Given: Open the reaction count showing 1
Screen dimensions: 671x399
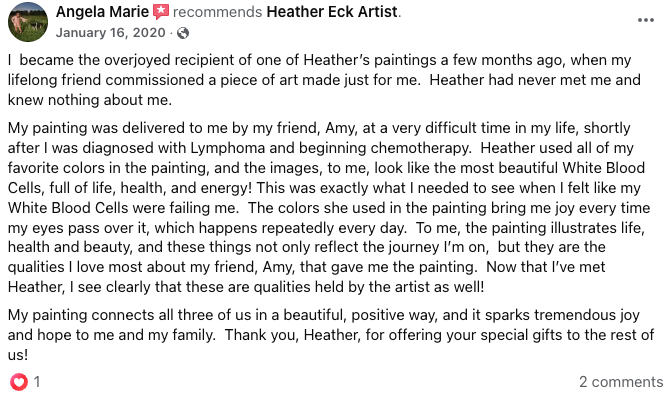Looking at the screenshot, I should click(x=37, y=381).
